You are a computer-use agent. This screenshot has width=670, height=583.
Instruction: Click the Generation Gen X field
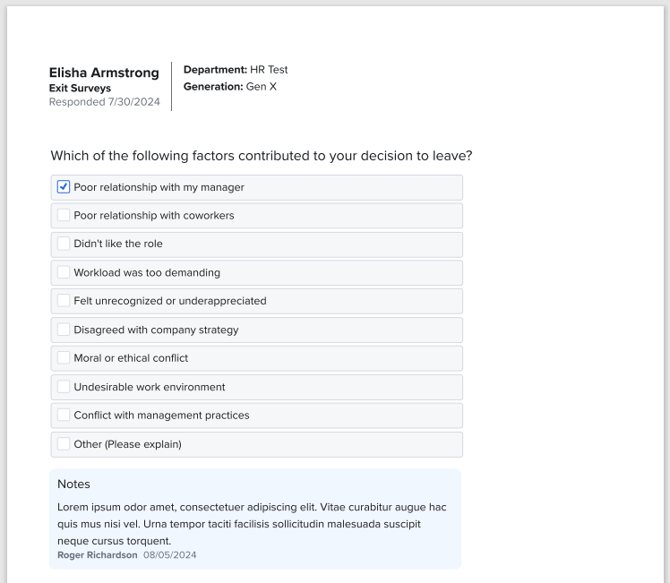(x=230, y=87)
